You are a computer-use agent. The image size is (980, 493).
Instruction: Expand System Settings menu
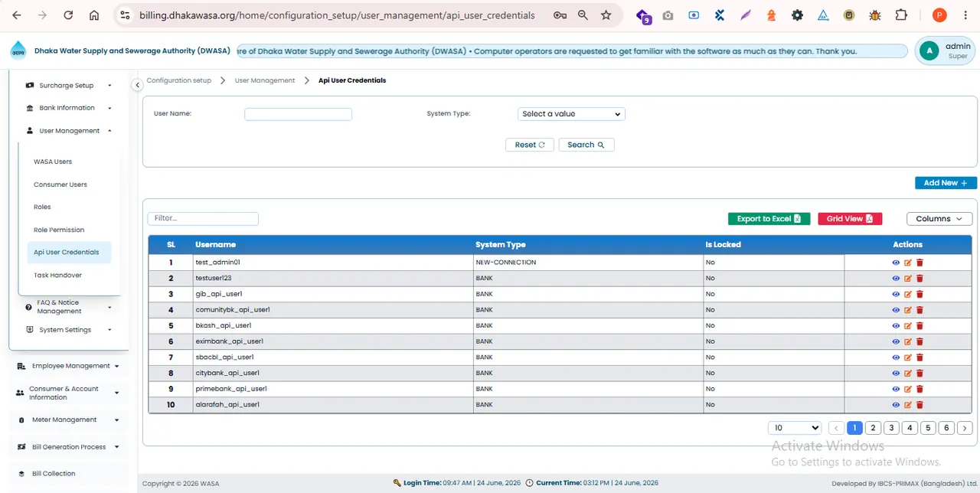(x=69, y=330)
